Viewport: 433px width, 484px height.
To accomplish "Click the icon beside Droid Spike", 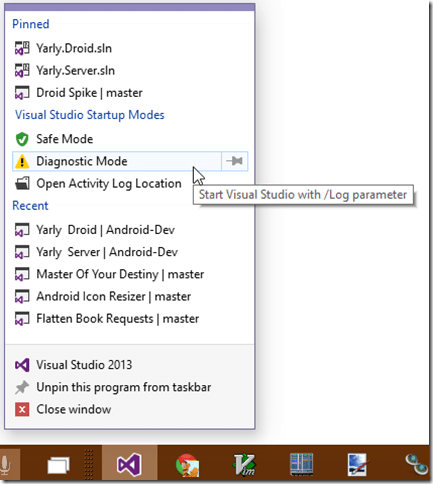I will [22, 93].
